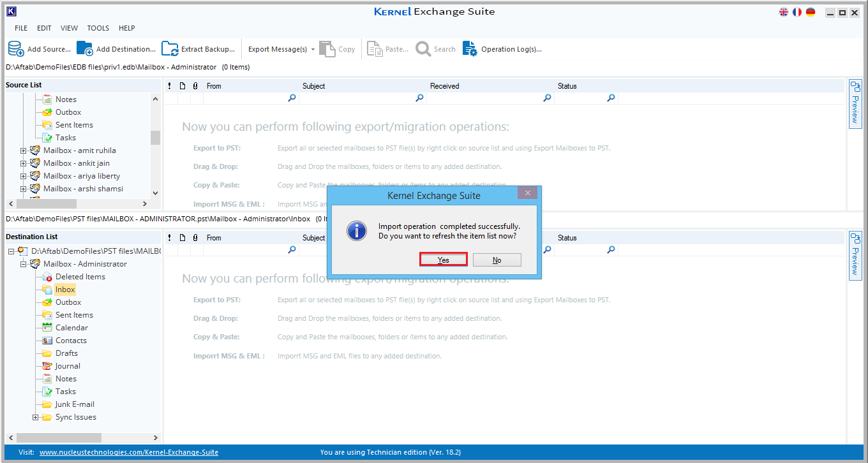
Task: Click the blue information icon in dialog
Action: 357,231
